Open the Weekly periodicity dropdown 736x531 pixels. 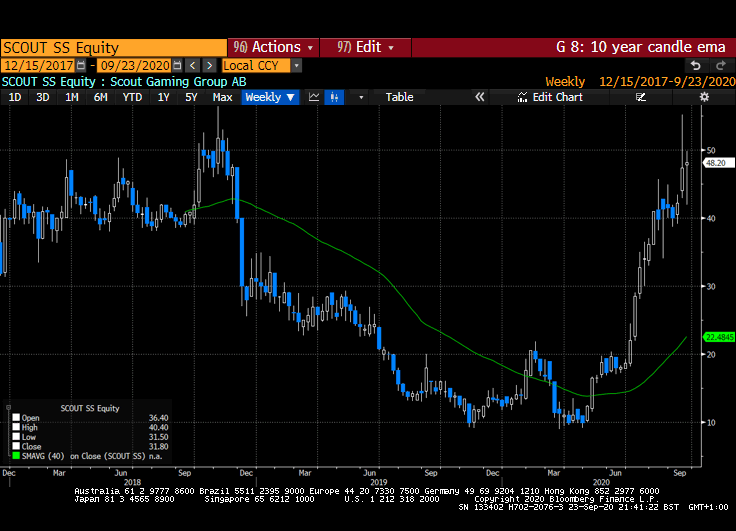click(270, 97)
